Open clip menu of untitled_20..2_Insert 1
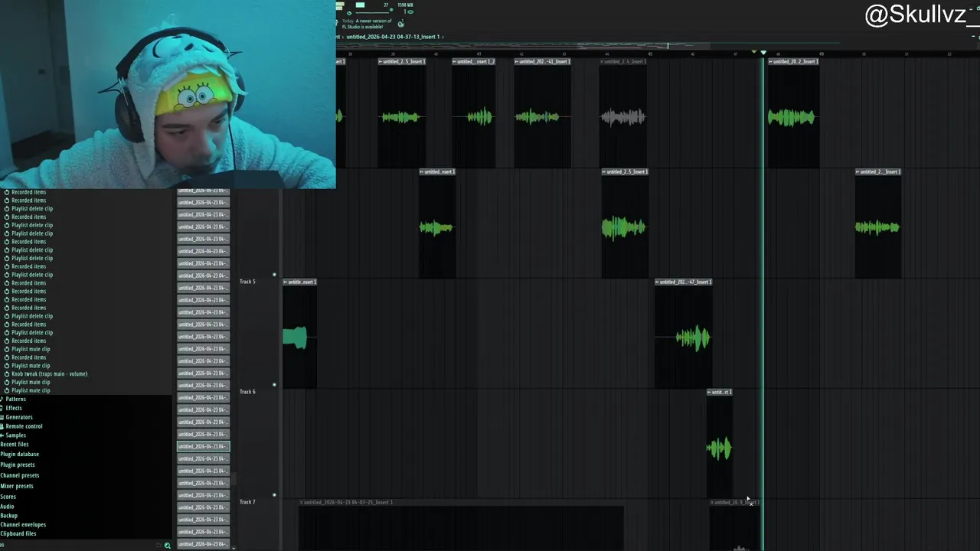 coord(771,61)
